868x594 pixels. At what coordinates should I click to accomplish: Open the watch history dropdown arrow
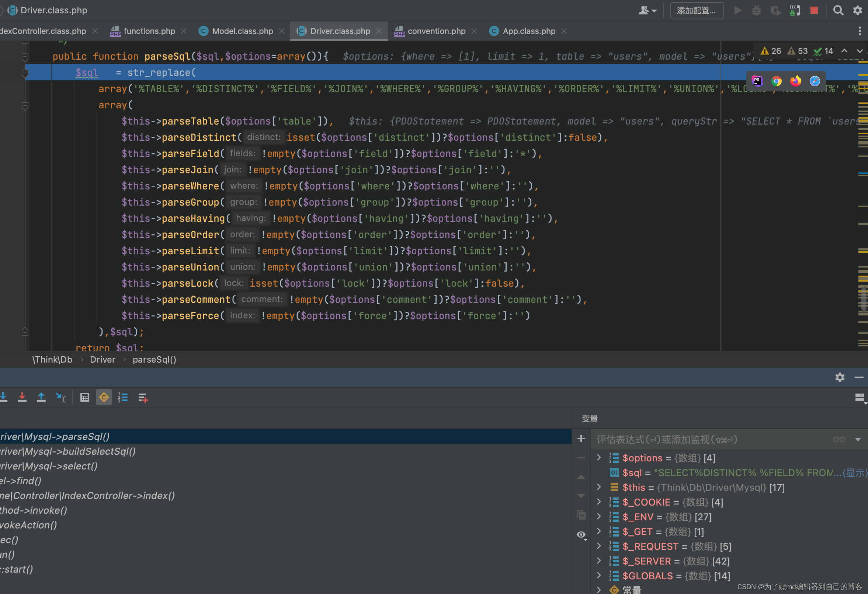pyautogui.click(x=858, y=440)
